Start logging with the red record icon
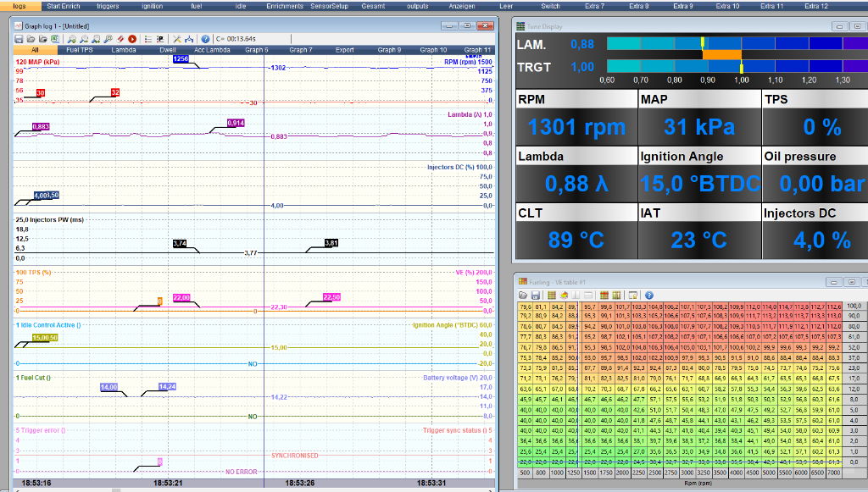This screenshot has height=492, width=868. 132,39
